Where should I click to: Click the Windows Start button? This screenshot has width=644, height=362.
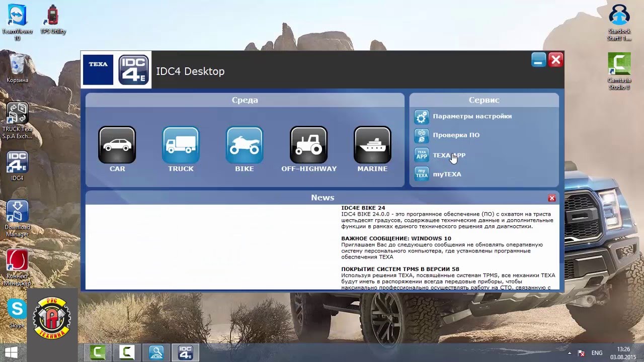tap(12, 351)
